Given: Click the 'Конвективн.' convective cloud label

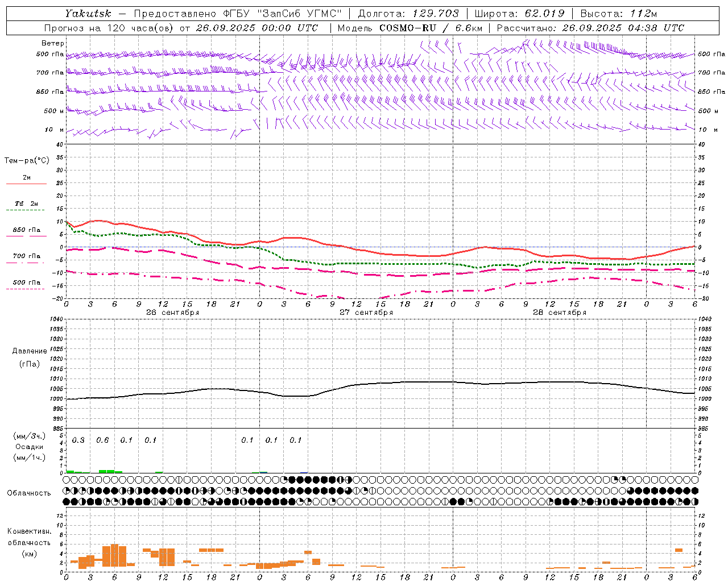Looking at the screenshot, I should [x=30, y=531].
